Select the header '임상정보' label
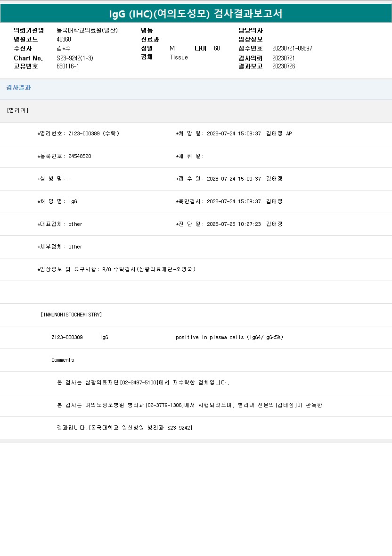392x556 pixels. [251, 39]
